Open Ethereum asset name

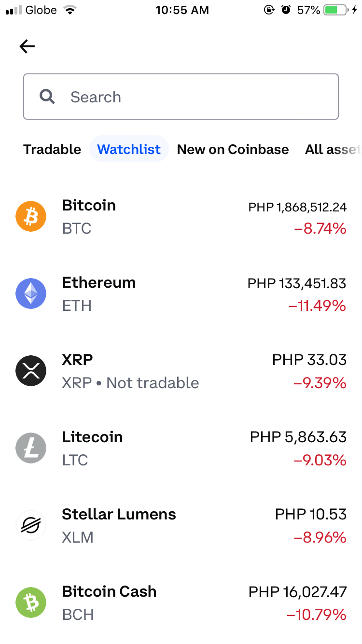pos(99,282)
